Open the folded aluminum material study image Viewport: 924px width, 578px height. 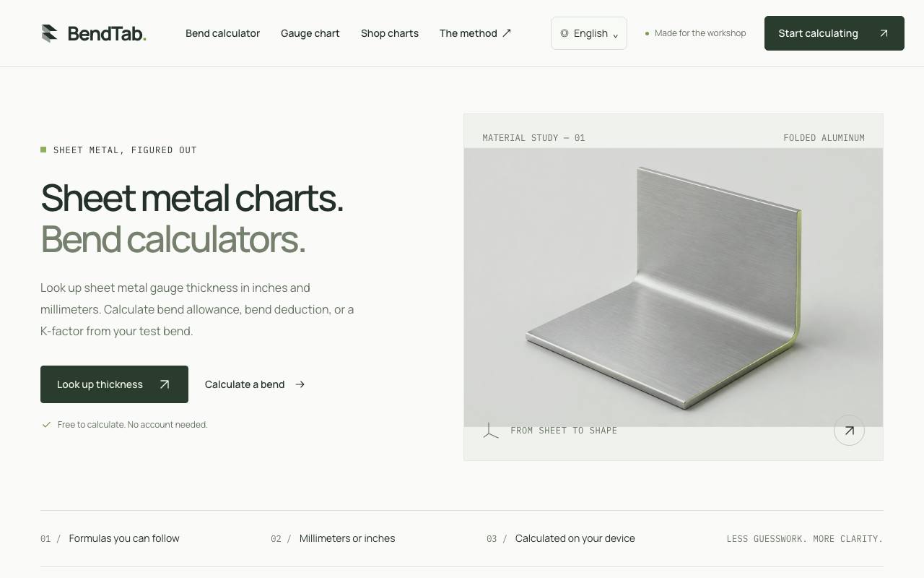(x=674, y=288)
